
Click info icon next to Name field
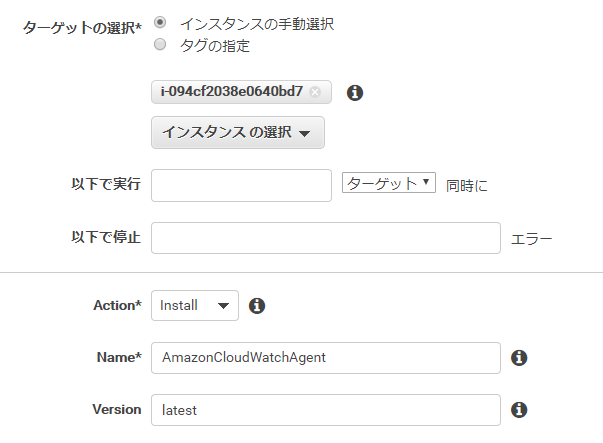519,358
